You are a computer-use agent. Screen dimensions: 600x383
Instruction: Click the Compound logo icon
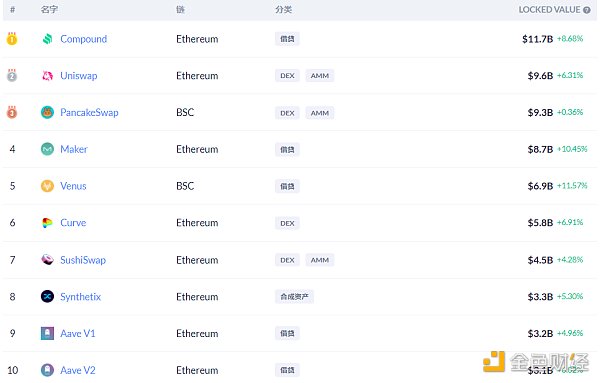click(x=47, y=39)
